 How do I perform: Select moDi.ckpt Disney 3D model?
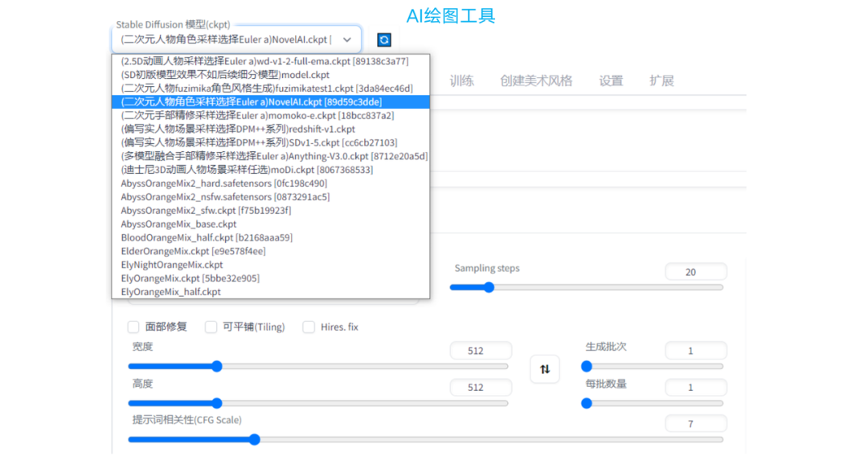(271, 170)
